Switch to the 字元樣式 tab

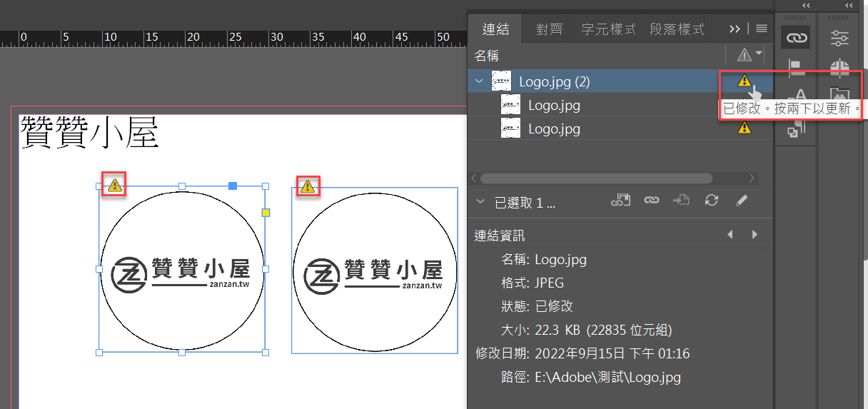[x=608, y=29]
